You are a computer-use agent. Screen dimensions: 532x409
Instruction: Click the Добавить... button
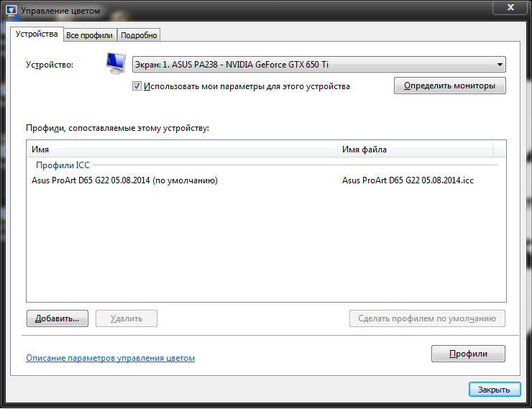58,318
